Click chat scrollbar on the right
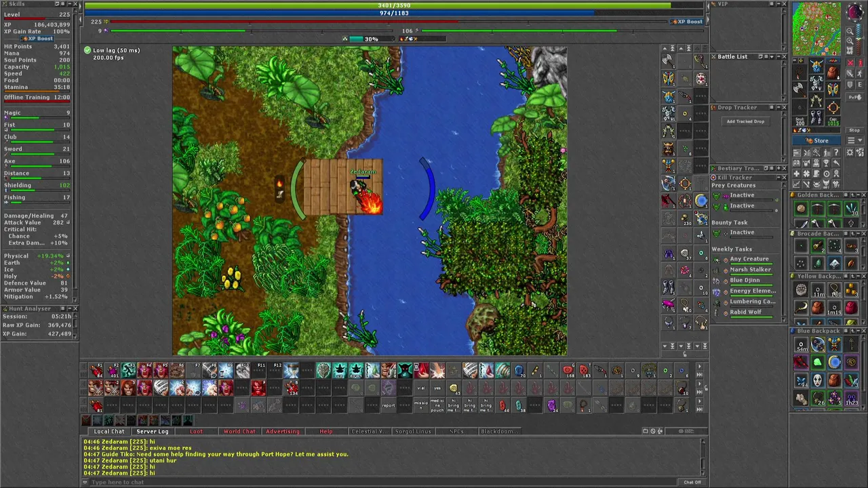The image size is (868, 488). [703, 457]
